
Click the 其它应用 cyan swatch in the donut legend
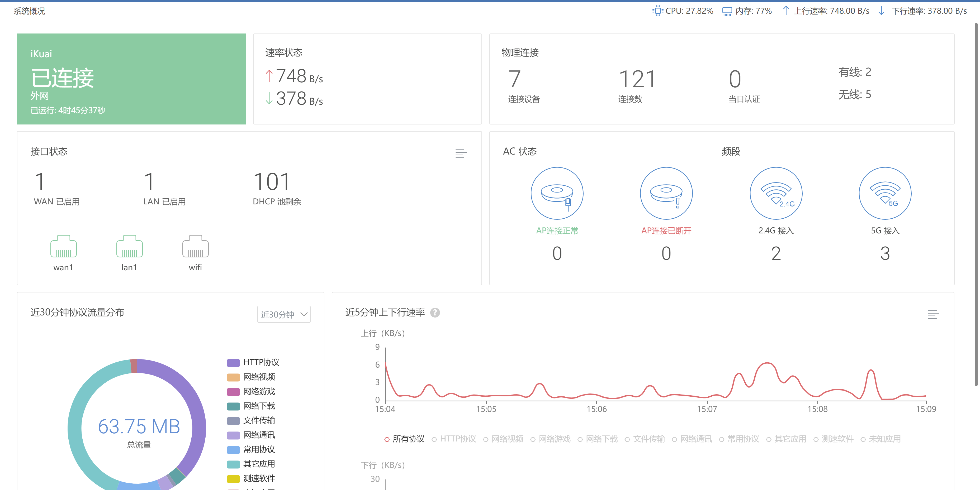pos(233,464)
